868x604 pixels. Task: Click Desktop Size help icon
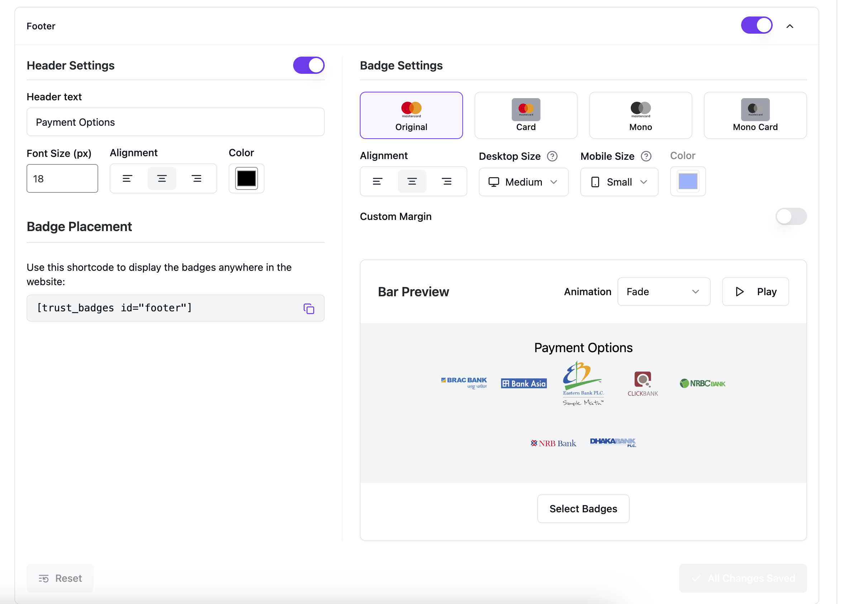(552, 156)
